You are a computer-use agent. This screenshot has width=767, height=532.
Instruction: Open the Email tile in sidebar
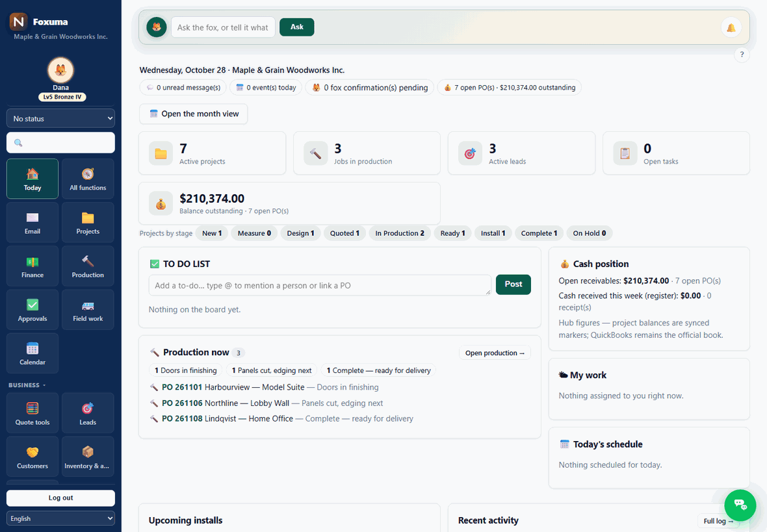tap(32, 223)
